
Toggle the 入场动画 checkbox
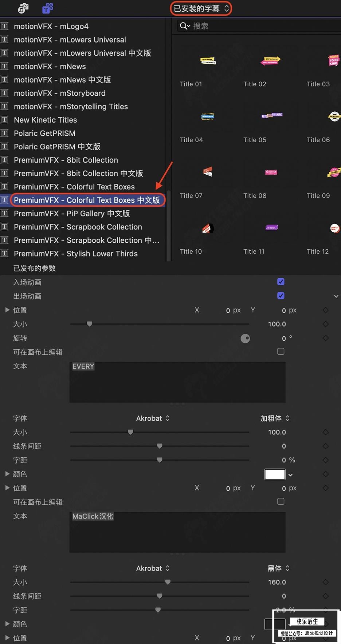click(281, 282)
